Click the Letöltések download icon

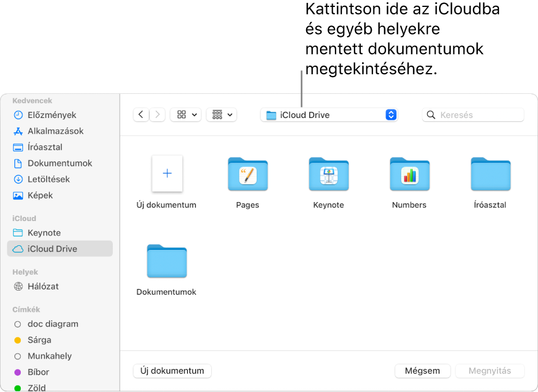click(18, 179)
